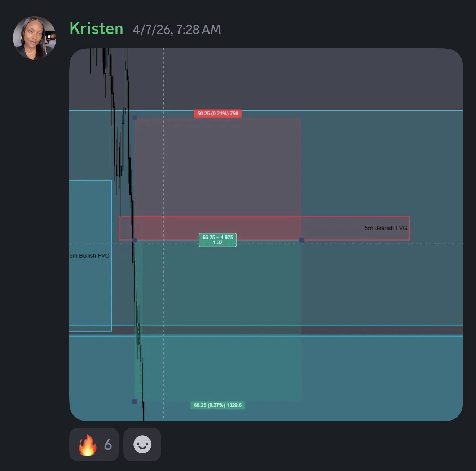Select the red 50.25 (0.21%) 750 stop label
Image resolution: width=476 pixels, height=471 pixels.
[x=218, y=113]
